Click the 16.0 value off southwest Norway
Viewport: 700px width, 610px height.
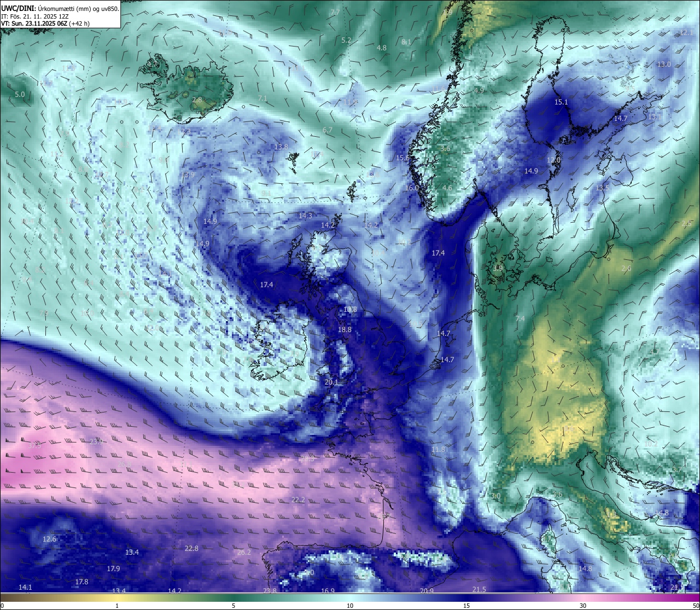click(x=412, y=188)
